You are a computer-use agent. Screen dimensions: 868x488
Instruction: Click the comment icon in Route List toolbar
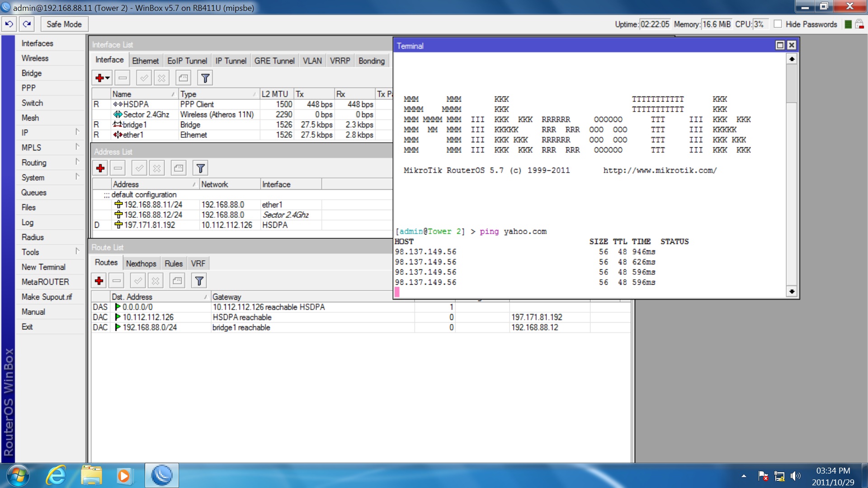177,281
